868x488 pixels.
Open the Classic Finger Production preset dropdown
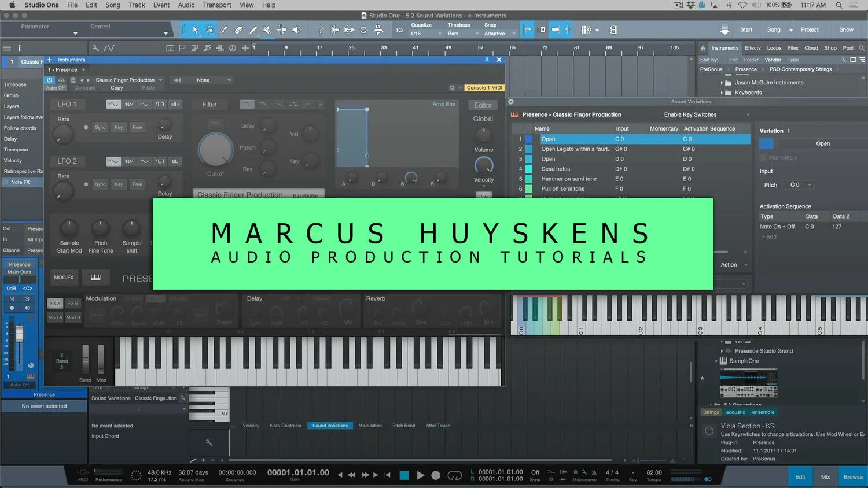pyautogui.click(x=129, y=80)
